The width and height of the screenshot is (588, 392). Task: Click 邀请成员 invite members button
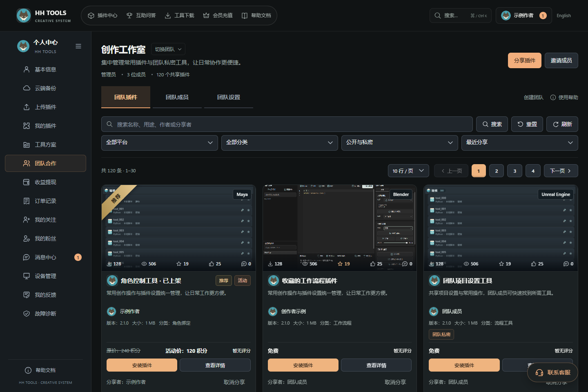[x=561, y=60]
